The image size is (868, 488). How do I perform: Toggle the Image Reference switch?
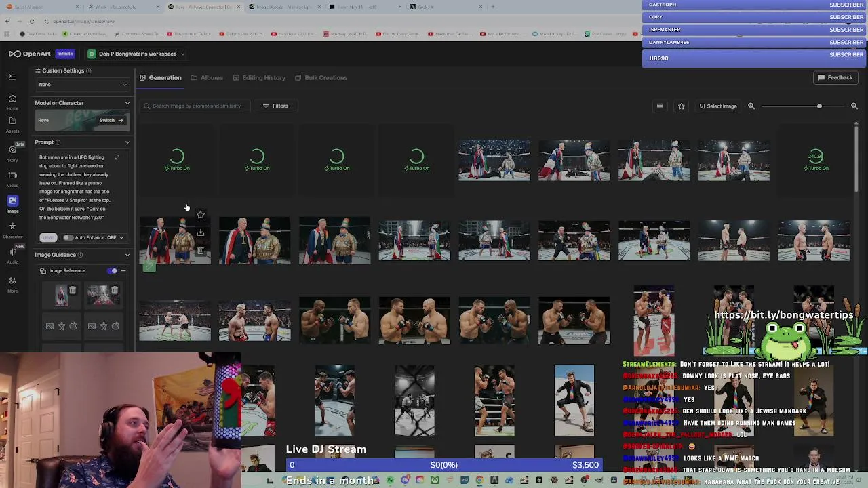click(x=112, y=271)
